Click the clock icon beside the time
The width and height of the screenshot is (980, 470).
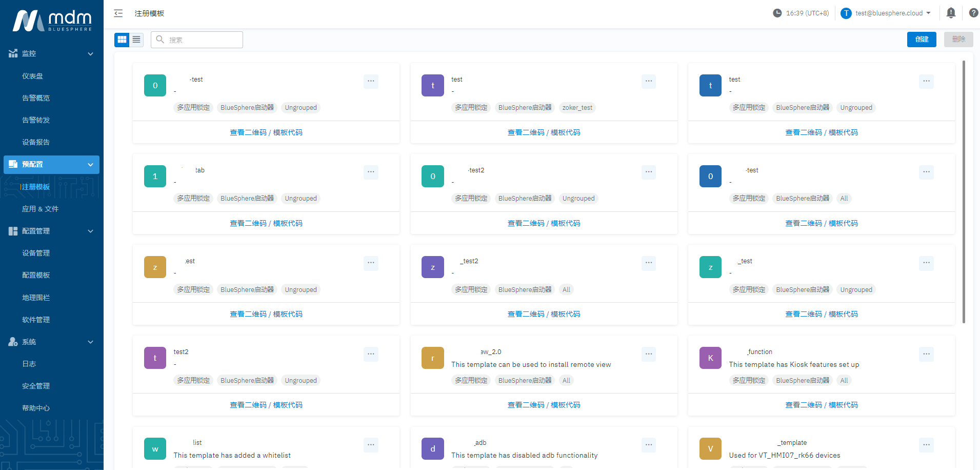pyautogui.click(x=777, y=13)
